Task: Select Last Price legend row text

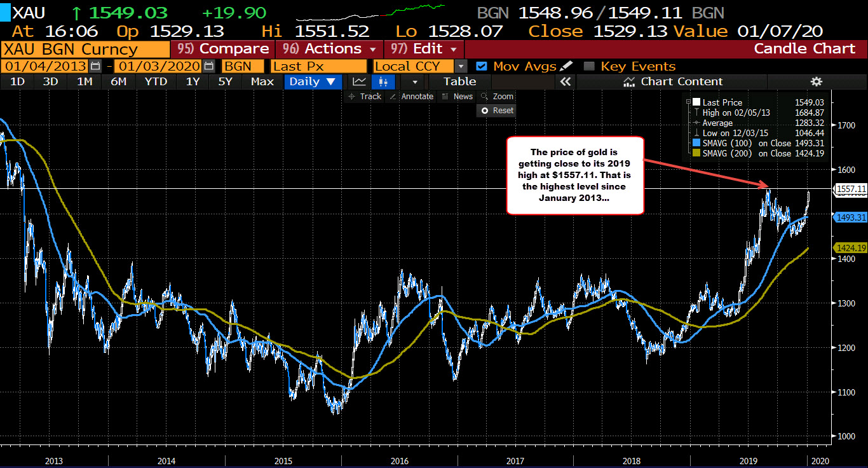Action: [722, 102]
